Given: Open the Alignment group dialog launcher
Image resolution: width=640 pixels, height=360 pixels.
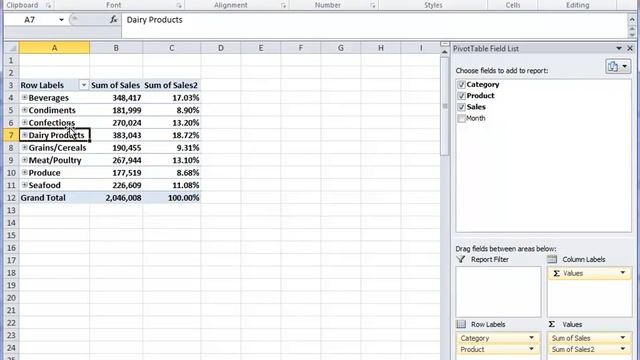Looking at the screenshot, I should tap(283, 5).
